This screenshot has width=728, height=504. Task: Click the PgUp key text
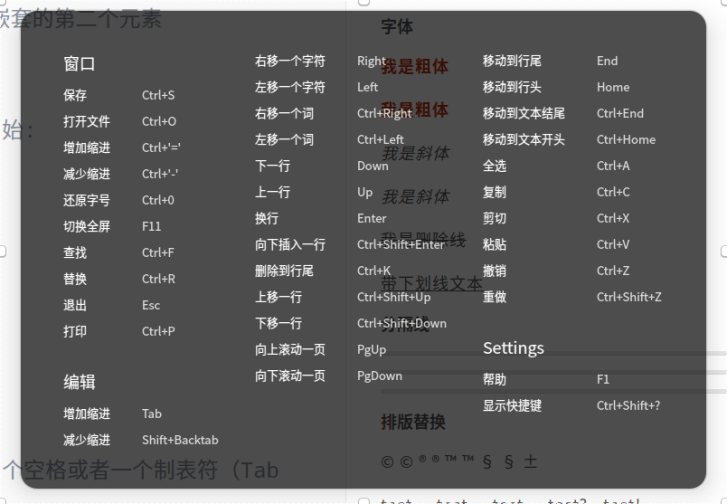pos(371,349)
